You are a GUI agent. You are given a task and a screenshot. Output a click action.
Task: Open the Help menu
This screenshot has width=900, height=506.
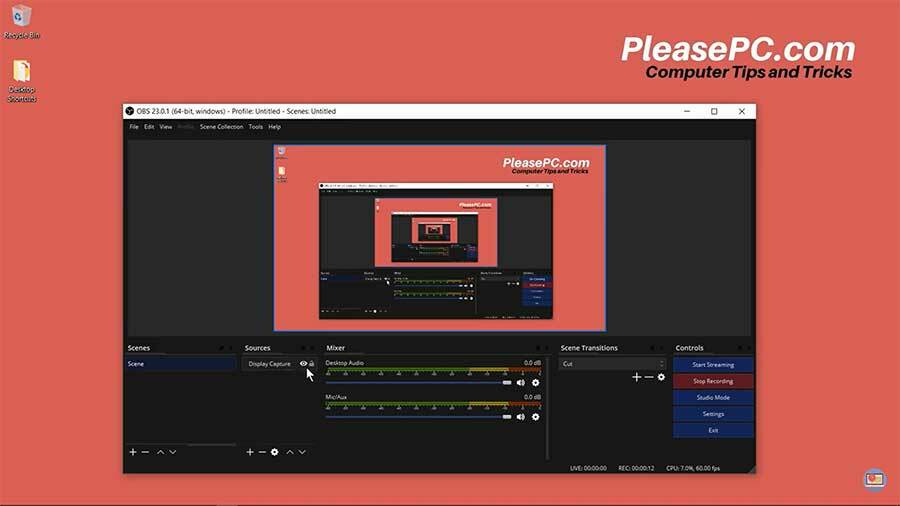[x=274, y=127]
